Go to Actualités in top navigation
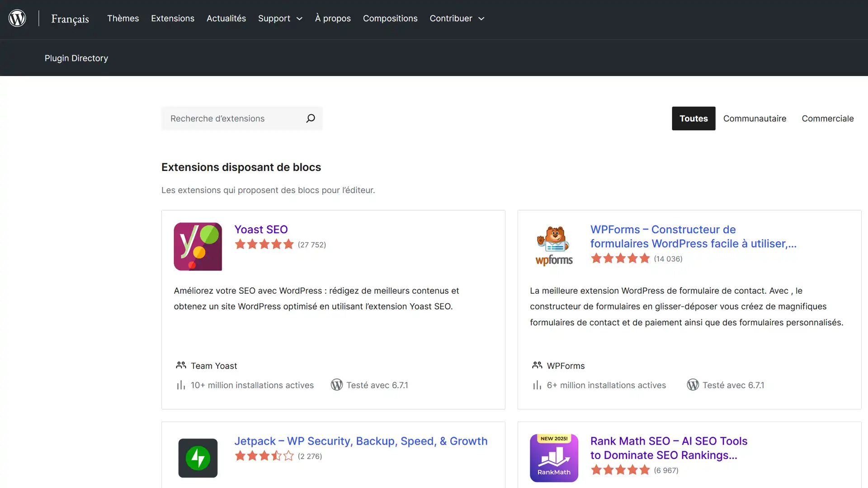This screenshot has height=488, width=868. pos(226,18)
